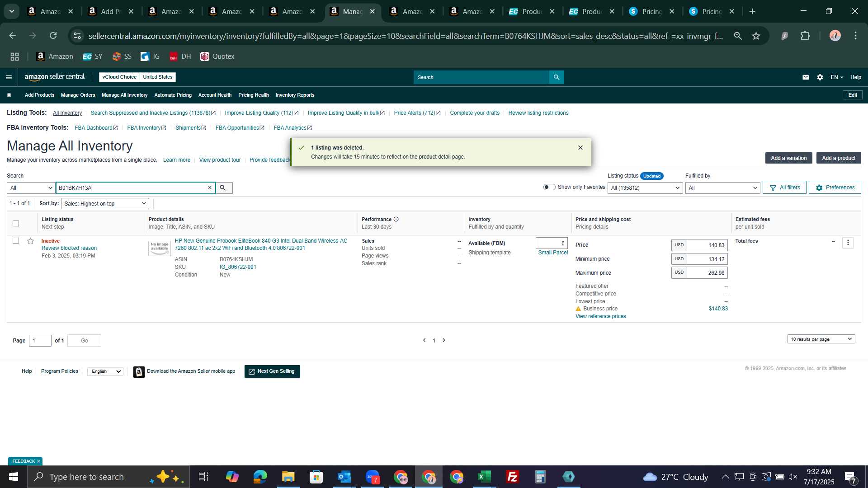868x488 pixels.
Task: Open All filters
Action: pos(784,188)
